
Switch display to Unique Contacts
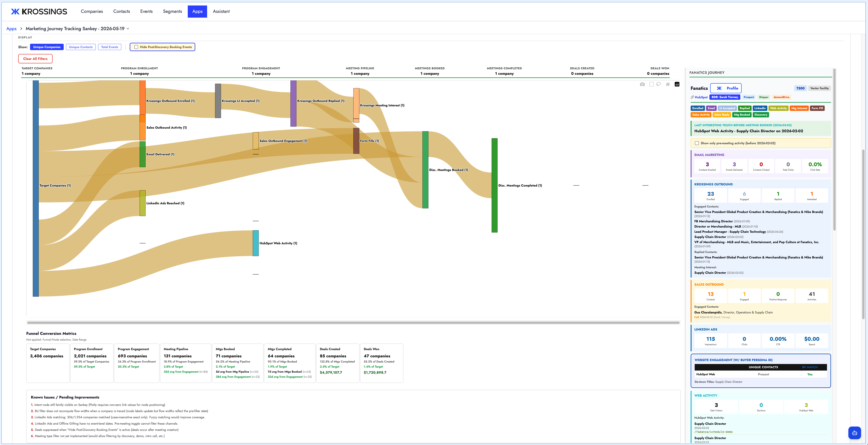81,47
